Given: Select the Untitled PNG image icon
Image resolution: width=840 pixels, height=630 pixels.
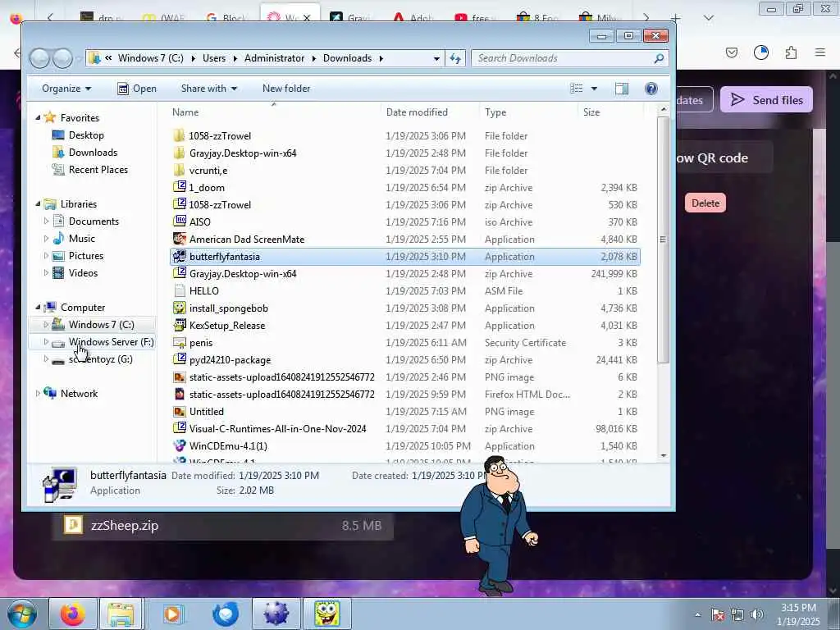Looking at the screenshot, I should (179, 412).
